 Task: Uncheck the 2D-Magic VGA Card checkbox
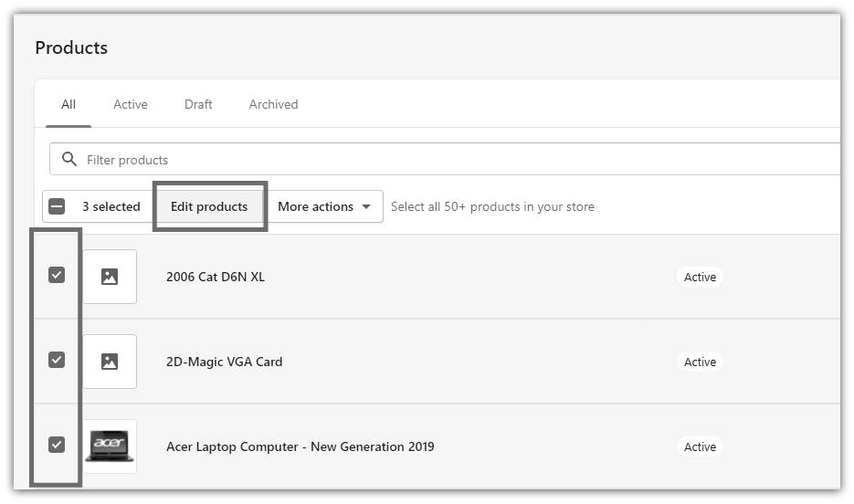(57, 360)
